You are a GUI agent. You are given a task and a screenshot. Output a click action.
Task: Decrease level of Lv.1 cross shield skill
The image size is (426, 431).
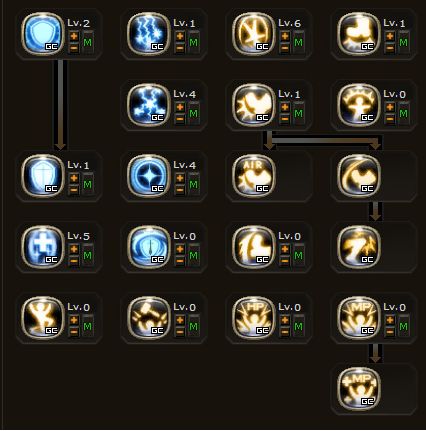coord(74,190)
